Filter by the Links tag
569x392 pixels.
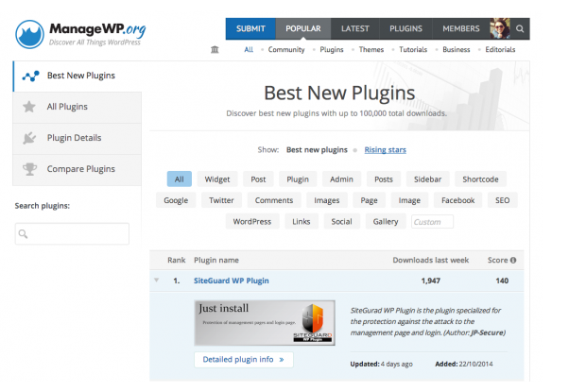click(x=302, y=222)
